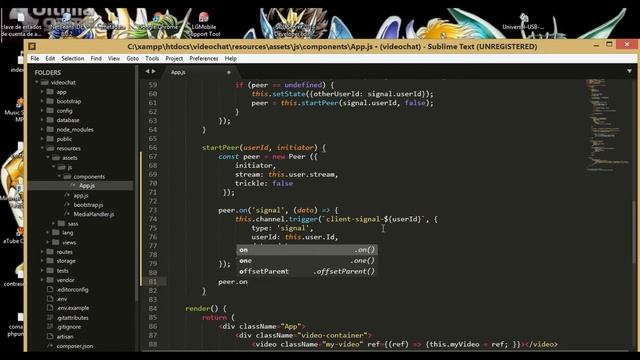Collapse the js folder
The image size is (640, 360).
[54, 167]
